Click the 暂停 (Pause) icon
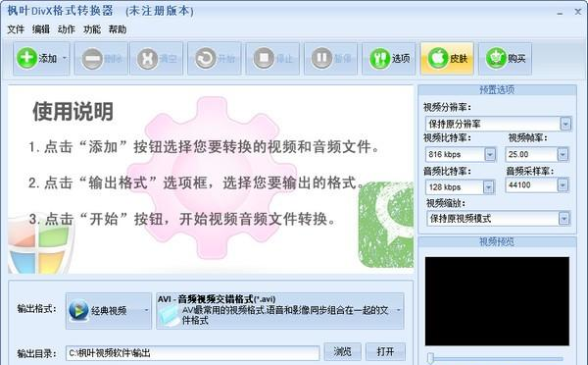588x365 pixels. (x=321, y=58)
